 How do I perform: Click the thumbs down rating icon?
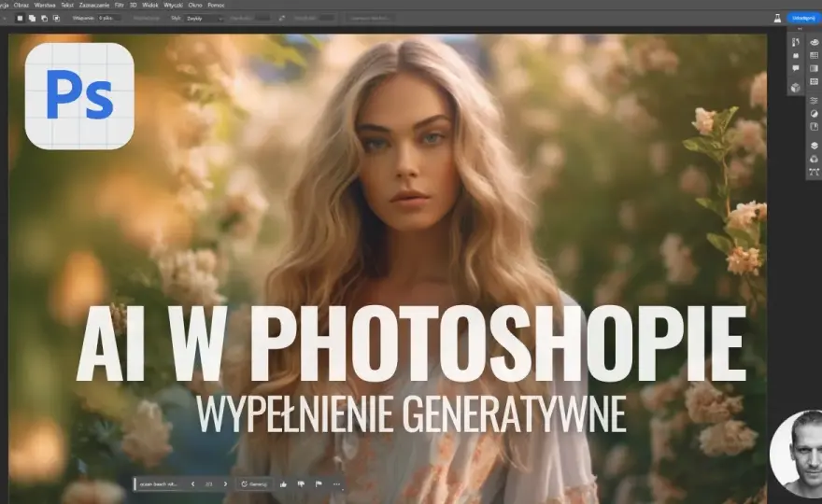click(301, 484)
